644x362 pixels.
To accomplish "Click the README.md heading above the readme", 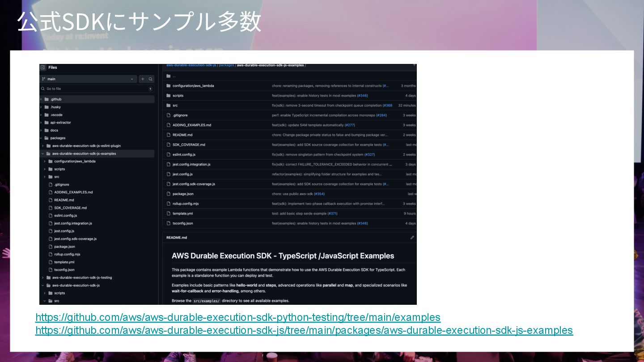I will [x=177, y=238].
